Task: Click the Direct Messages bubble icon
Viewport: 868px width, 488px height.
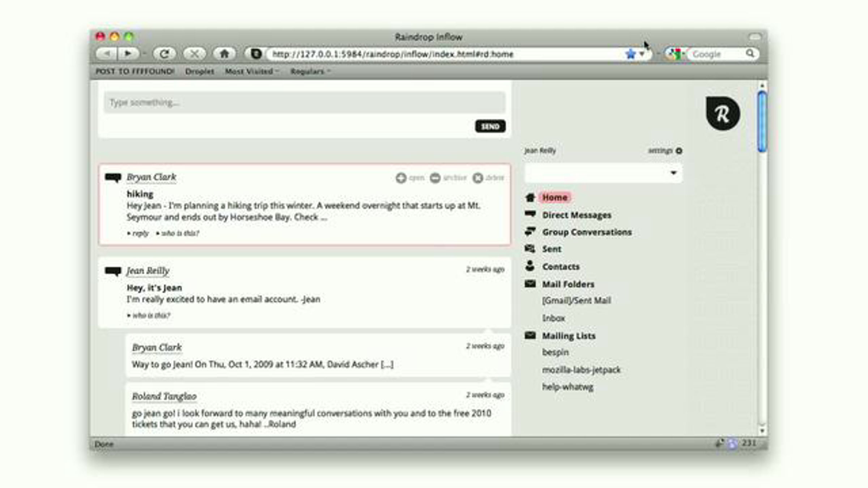Action: (530, 214)
